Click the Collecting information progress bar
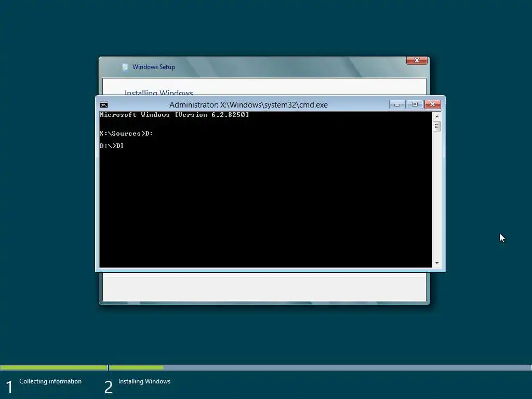This screenshot has width=532, height=399. pos(54,367)
